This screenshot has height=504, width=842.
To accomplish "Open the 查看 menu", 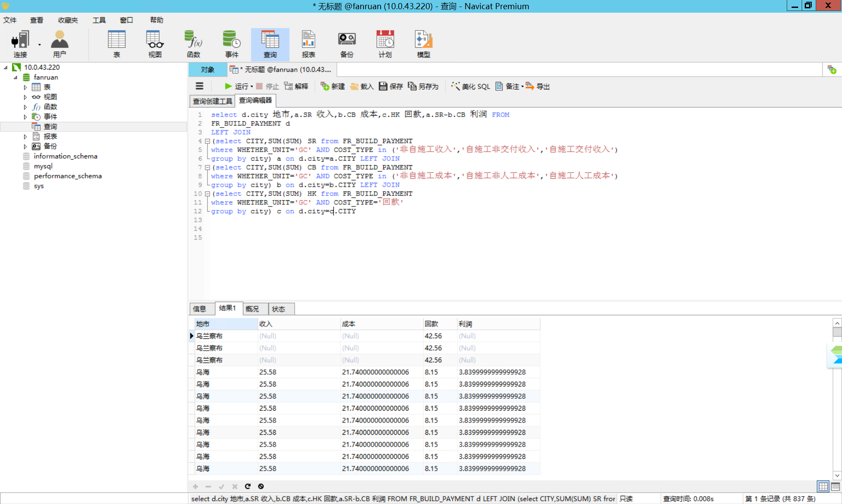I will [37, 20].
